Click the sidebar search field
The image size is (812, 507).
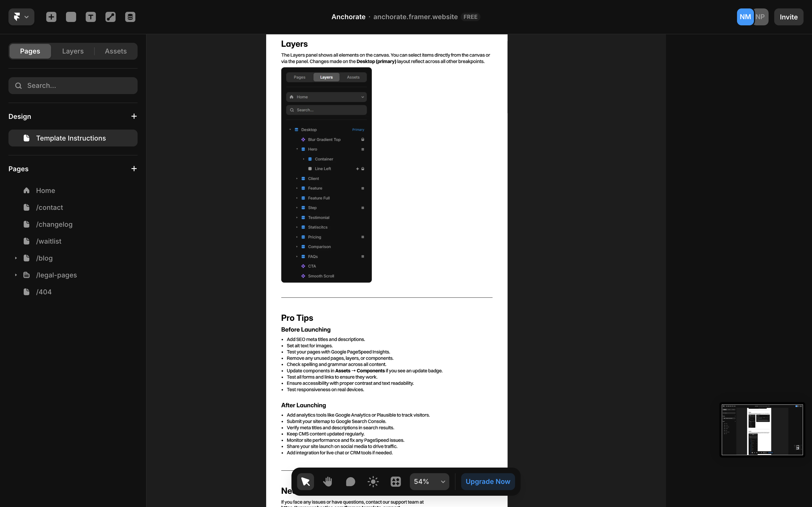coord(73,86)
